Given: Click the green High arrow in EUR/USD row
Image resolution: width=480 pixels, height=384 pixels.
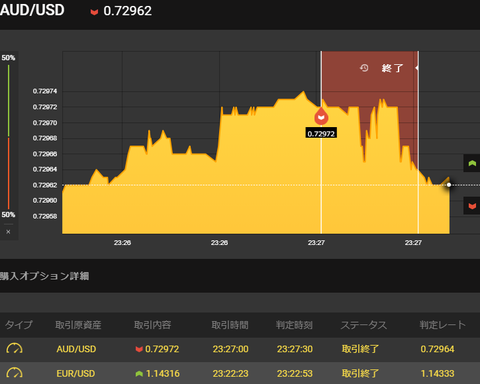Looking at the screenshot, I should (139, 374).
